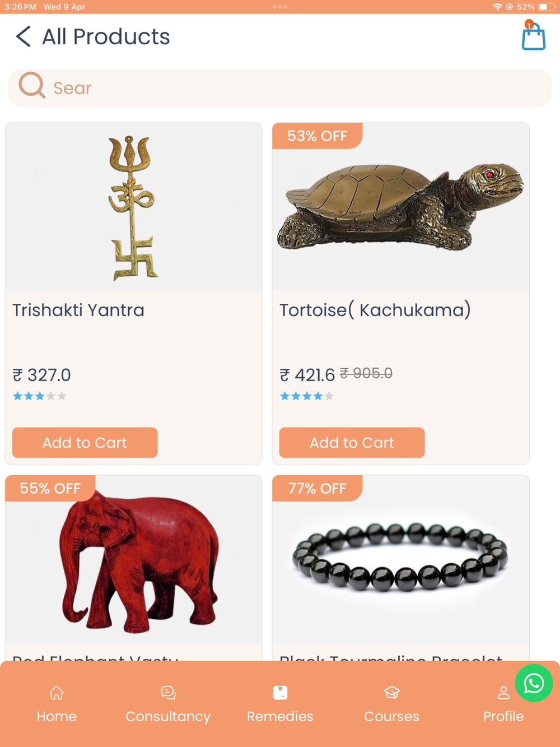The width and height of the screenshot is (560, 747).
Task: Select the Tortoise( Kachukama) title
Action: pos(375,310)
